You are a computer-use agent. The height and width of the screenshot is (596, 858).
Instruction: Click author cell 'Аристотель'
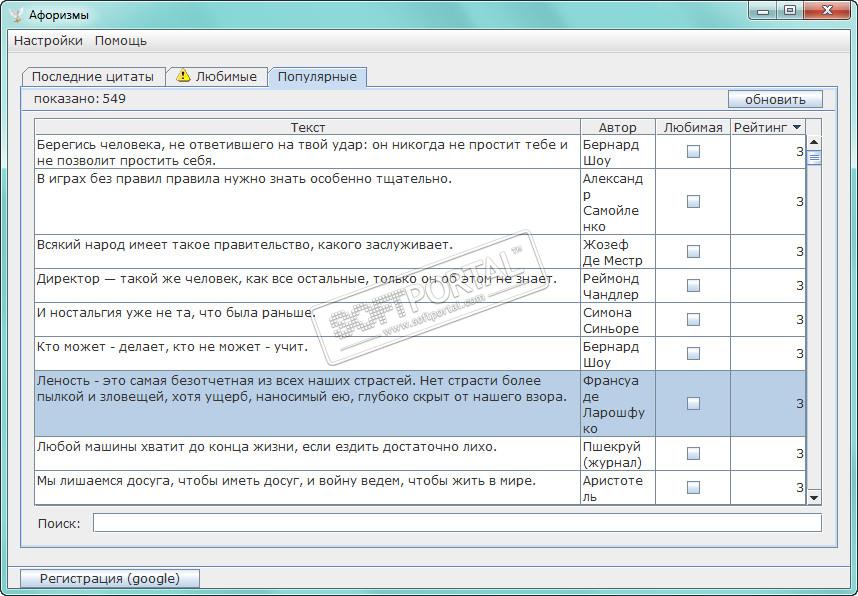tap(618, 487)
